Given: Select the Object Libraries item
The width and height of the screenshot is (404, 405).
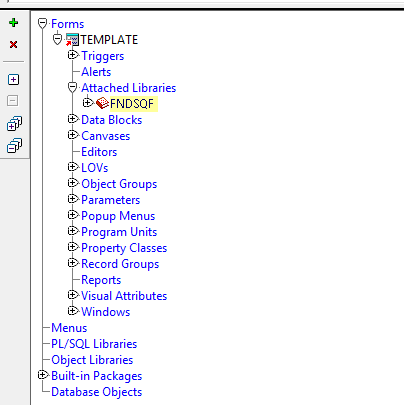Looking at the screenshot, I should [x=92, y=360].
